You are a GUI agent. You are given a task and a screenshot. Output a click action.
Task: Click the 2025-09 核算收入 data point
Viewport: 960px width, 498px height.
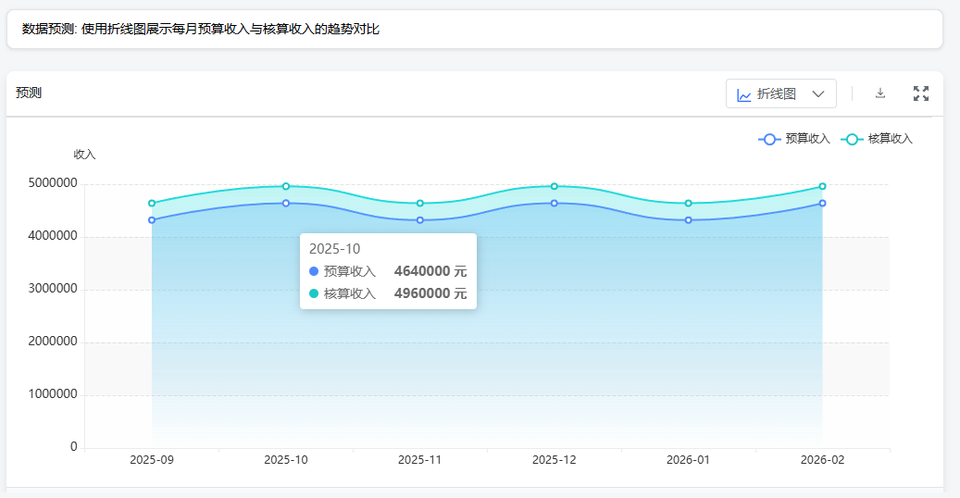(x=152, y=203)
